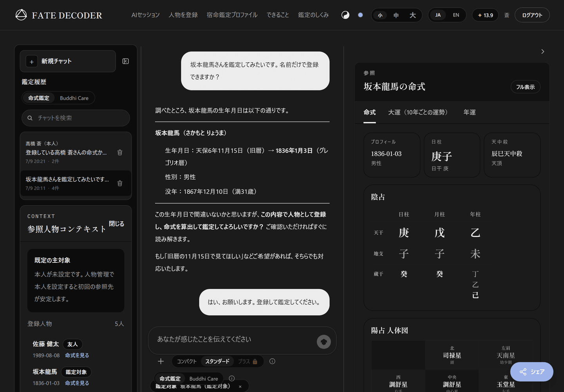The width and height of the screenshot is (564, 392).
Task: Collapse the sidebar with panel icon
Action: coord(126,61)
